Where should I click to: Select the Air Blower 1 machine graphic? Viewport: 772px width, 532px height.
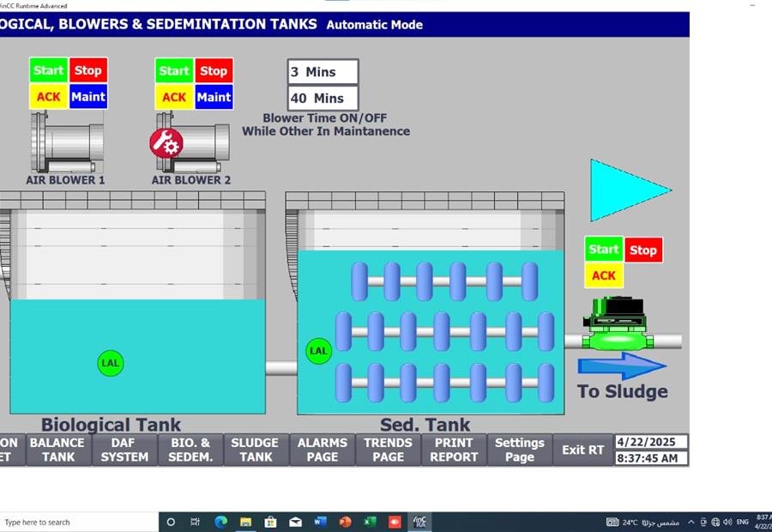pos(67,142)
